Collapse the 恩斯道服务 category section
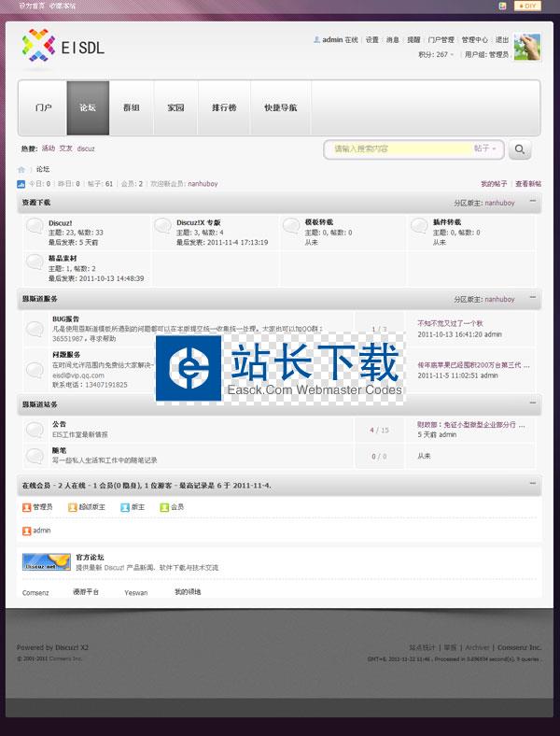The image size is (560, 736). pyautogui.click(x=533, y=297)
